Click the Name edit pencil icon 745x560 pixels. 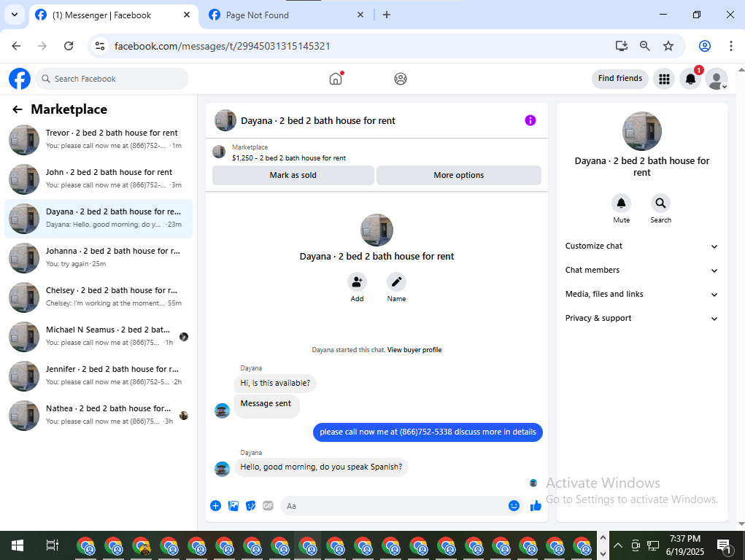pos(396,282)
